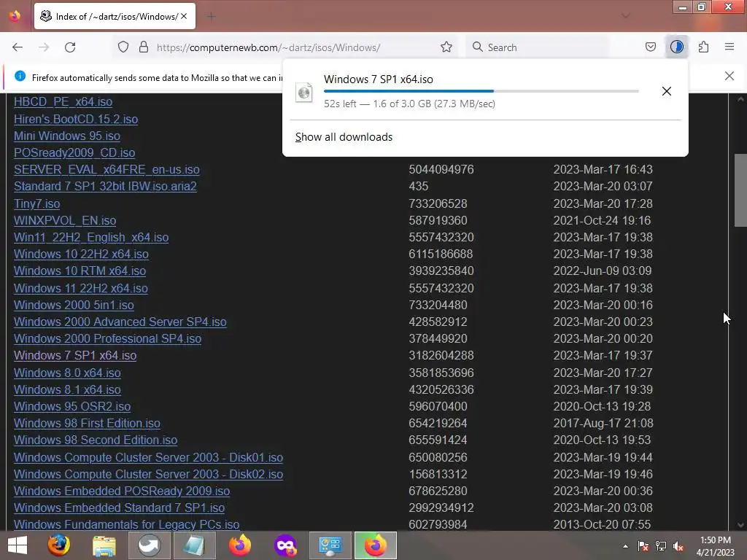
Task: Open Windows 10 22H2 x64.iso link
Action: coord(81,254)
